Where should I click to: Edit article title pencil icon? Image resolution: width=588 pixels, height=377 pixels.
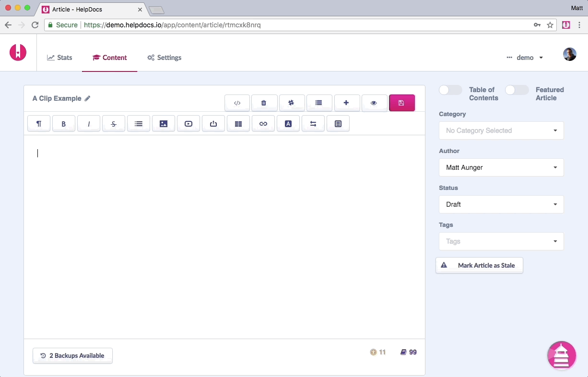coord(87,98)
